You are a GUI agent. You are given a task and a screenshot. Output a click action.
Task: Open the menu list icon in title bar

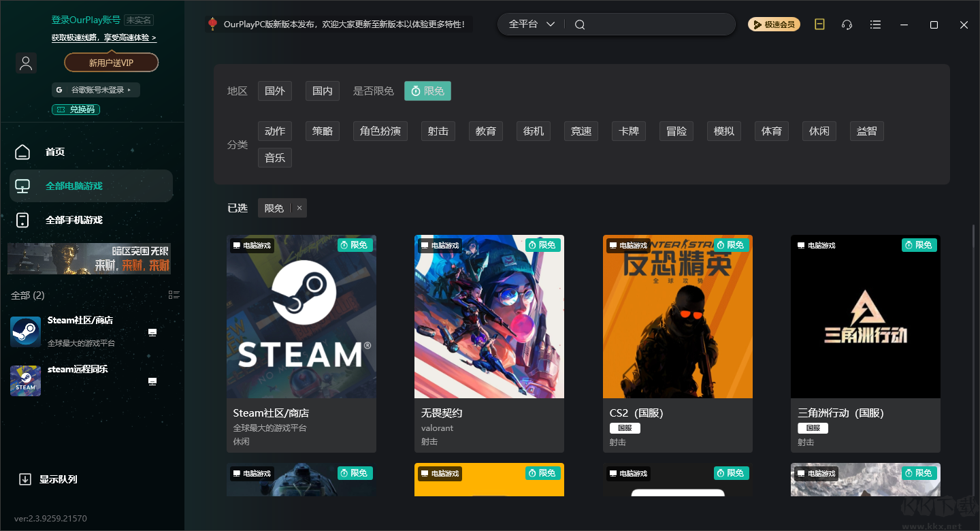click(876, 25)
